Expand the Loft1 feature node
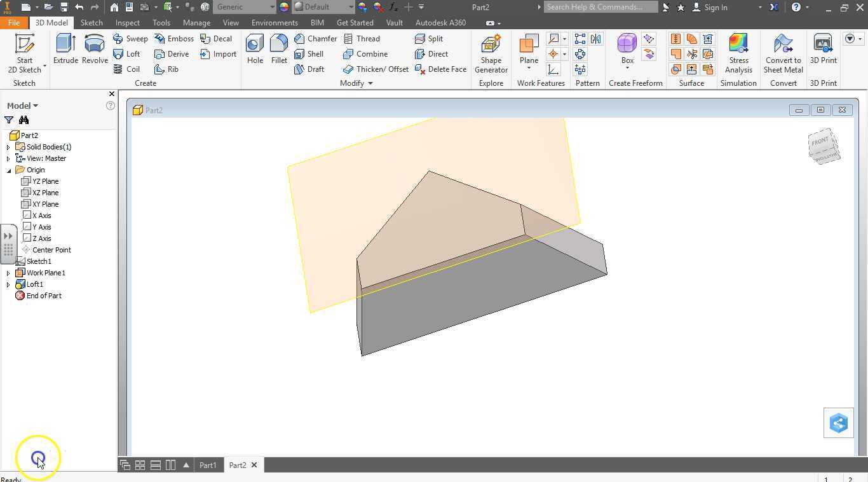The height and width of the screenshot is (482, 868). point(8,285)
